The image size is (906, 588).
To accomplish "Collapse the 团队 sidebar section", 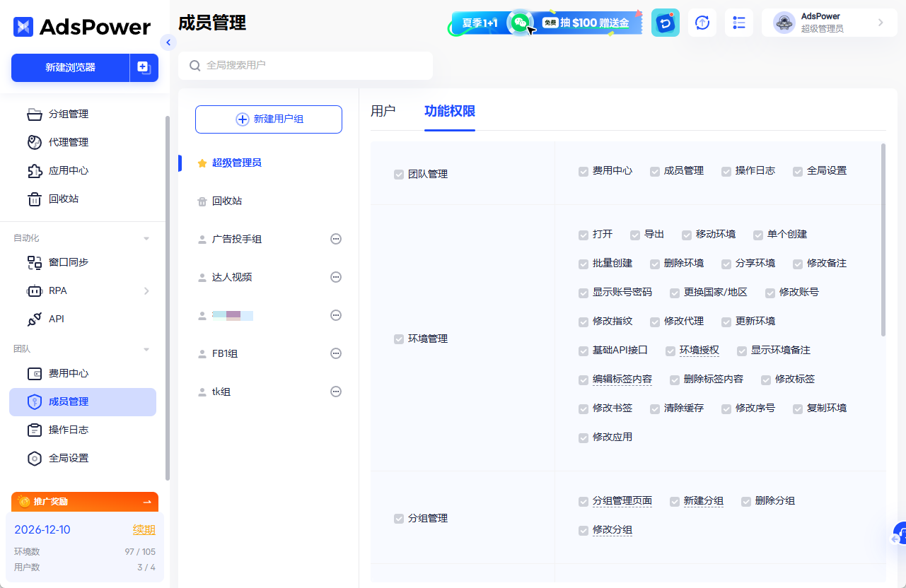I will (146, 349).
